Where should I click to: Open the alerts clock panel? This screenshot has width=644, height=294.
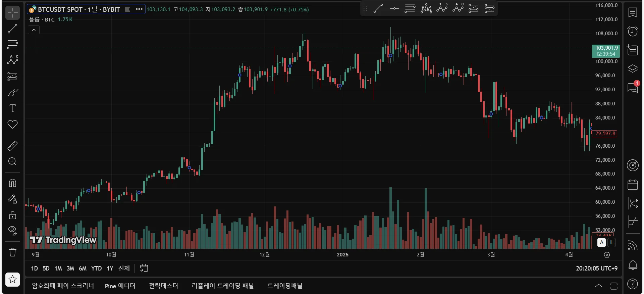[633, 32]
